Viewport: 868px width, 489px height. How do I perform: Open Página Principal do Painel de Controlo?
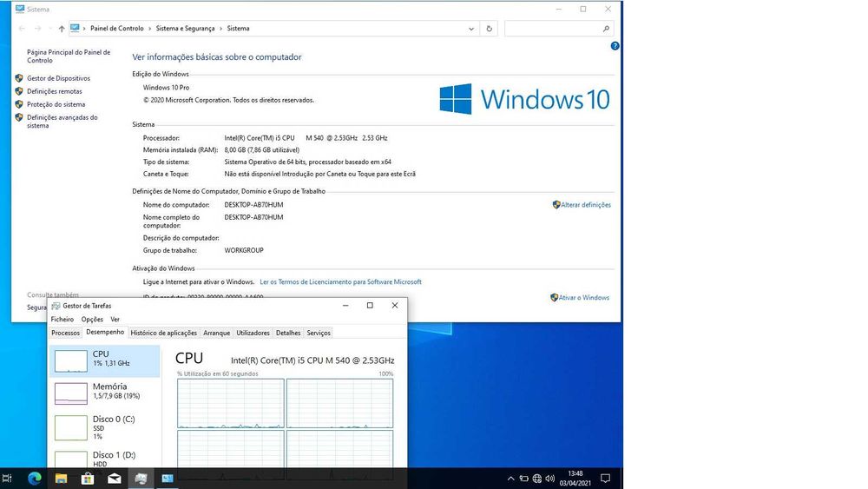tap(69, 56)
